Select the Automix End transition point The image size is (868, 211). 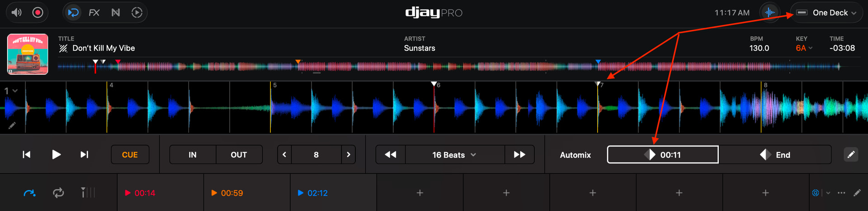[775, 155]
